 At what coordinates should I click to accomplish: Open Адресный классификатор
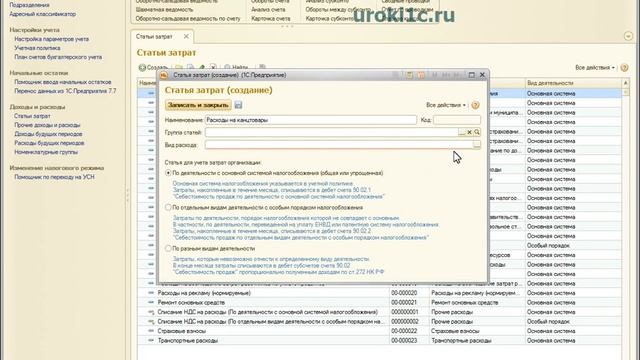42,14
